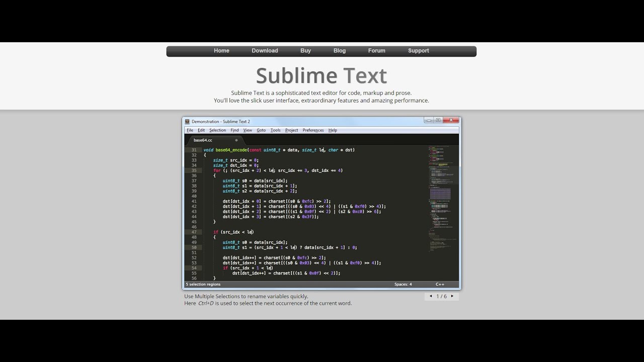Open the Support link

(419, 51)
